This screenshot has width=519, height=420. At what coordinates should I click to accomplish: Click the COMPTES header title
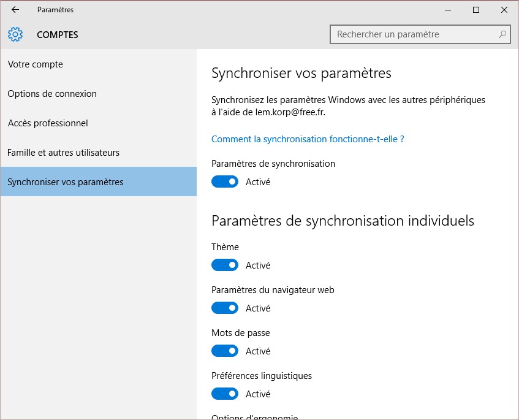pyautogui.click(x=58, y=35)
